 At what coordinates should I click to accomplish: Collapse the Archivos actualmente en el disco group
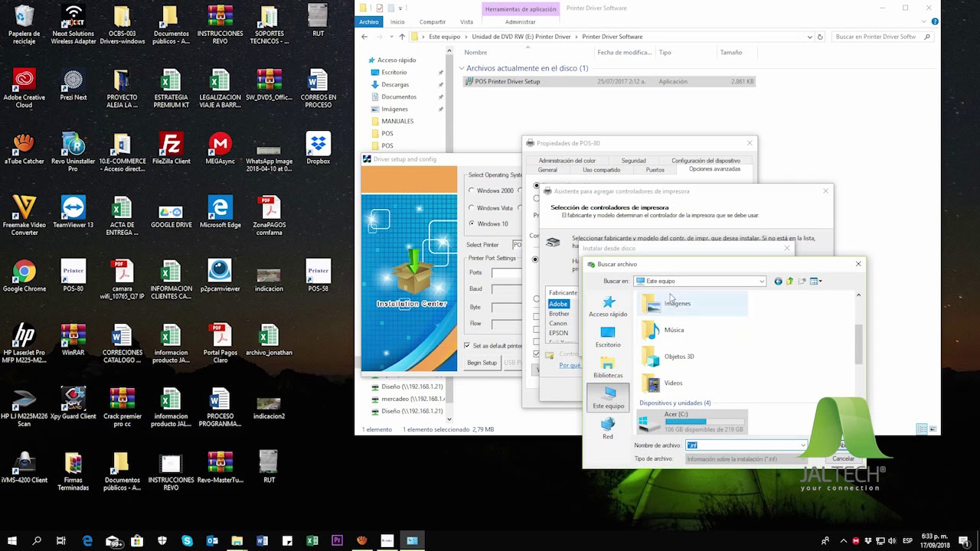pos(462,68)
